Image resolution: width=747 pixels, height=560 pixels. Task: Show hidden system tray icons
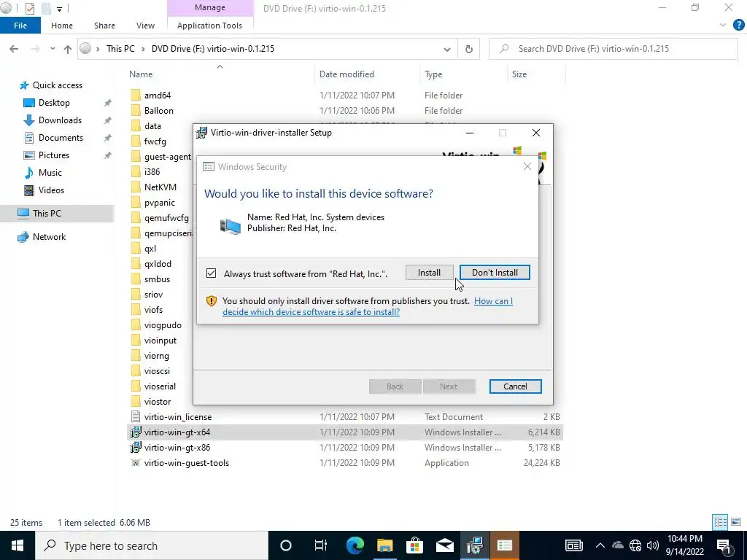[x=600, y=545]
